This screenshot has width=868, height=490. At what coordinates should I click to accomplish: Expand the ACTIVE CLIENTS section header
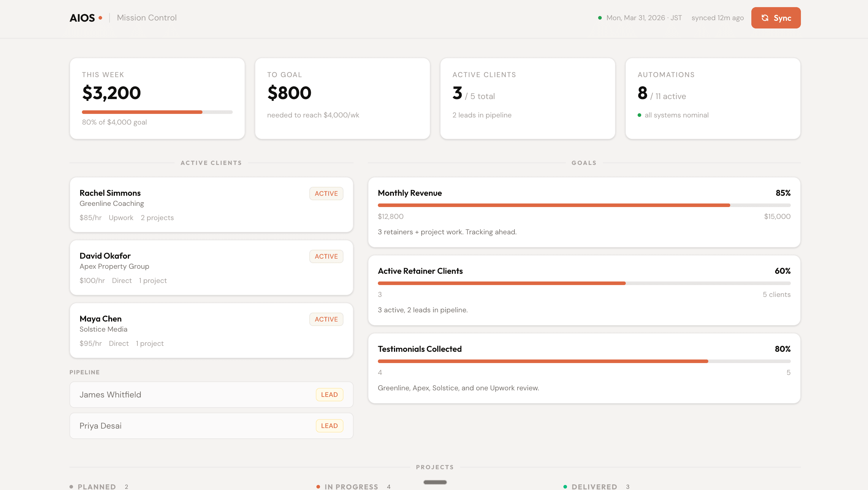(x=211, y=163)
